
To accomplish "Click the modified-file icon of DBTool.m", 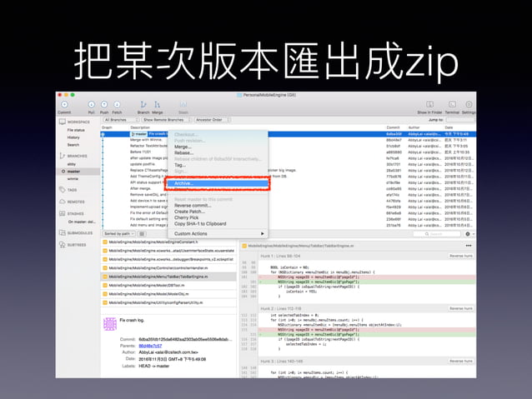I will click(x=105, y=286).
